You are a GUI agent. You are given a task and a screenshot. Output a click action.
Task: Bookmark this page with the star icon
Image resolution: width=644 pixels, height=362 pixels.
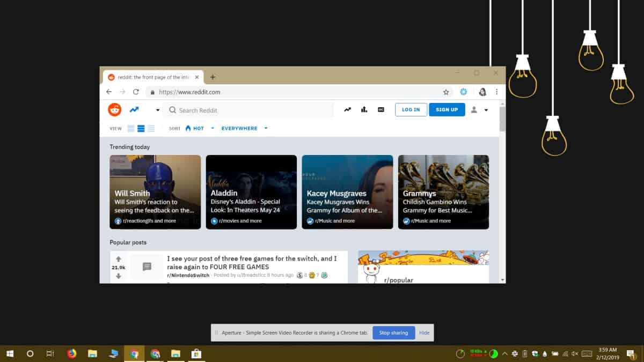click(446, 92)
